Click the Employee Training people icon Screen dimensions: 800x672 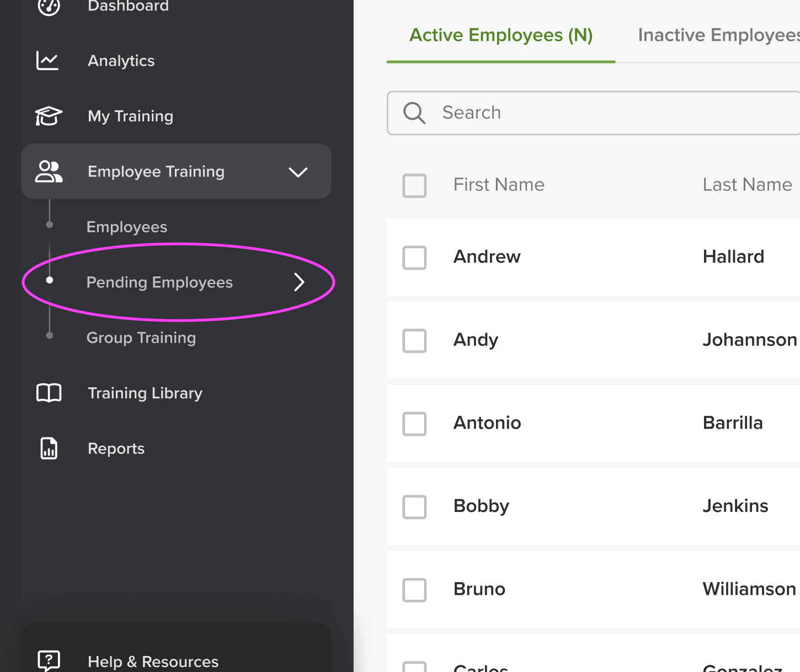point(49,172)
